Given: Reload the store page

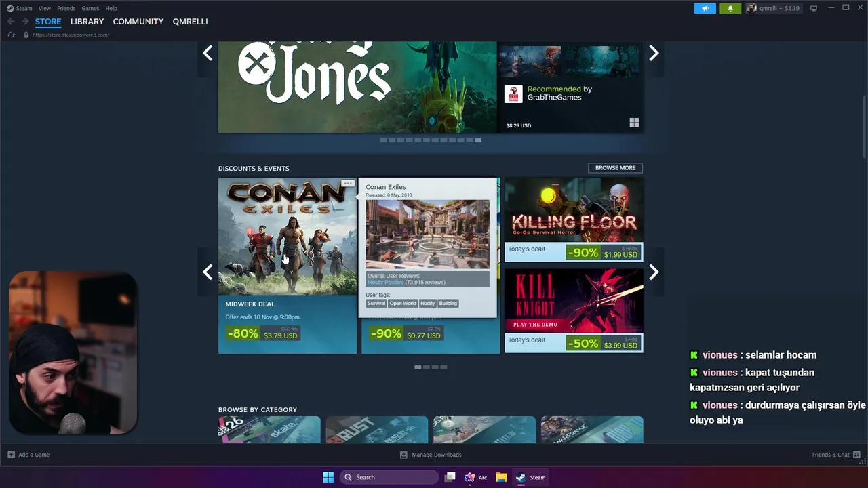Looking at the screenshot, I should click(x=11, y=35).
